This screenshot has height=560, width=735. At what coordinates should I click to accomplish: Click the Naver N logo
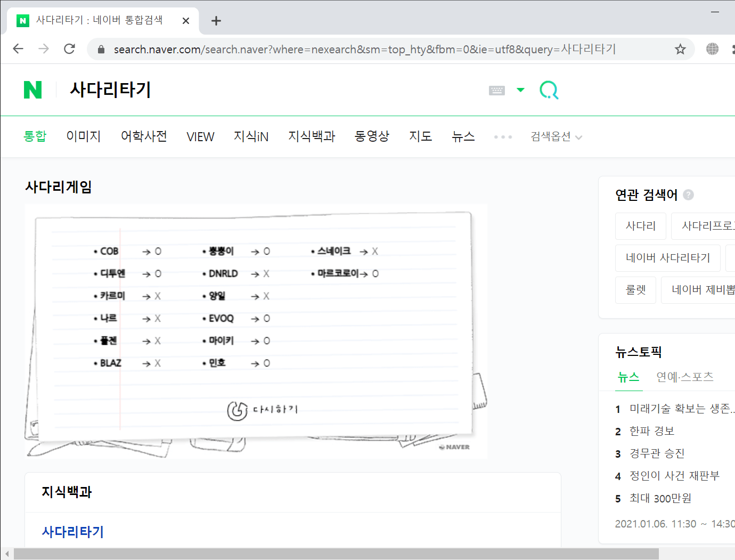(x=32, y=90)
